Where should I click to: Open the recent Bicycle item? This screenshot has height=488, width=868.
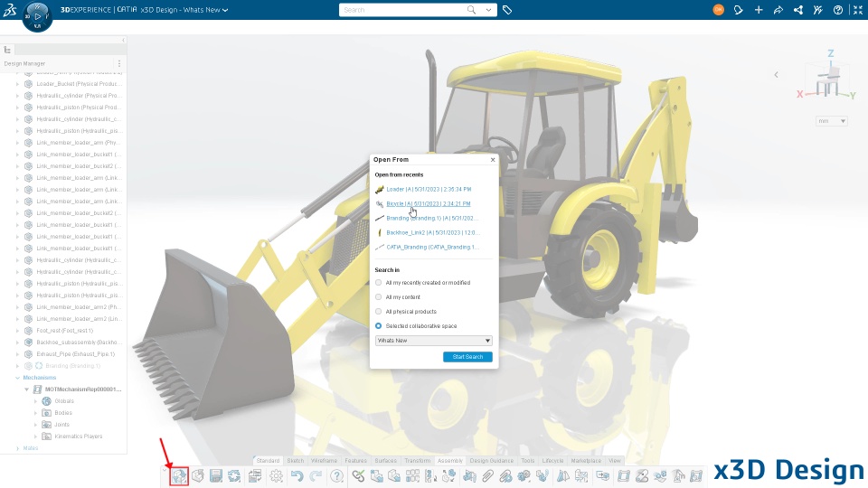429,203
